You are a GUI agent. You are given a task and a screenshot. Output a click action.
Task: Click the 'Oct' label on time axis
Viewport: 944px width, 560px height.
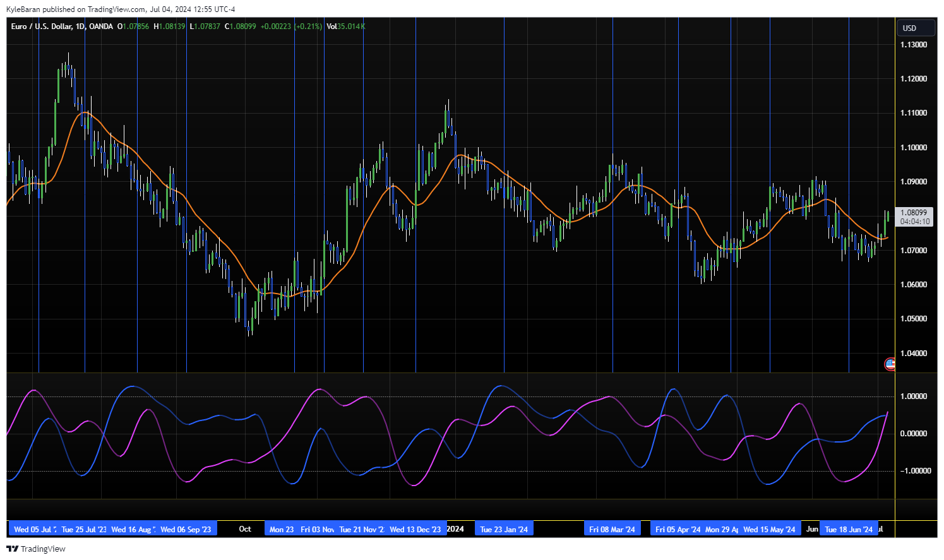click(245, 529)
